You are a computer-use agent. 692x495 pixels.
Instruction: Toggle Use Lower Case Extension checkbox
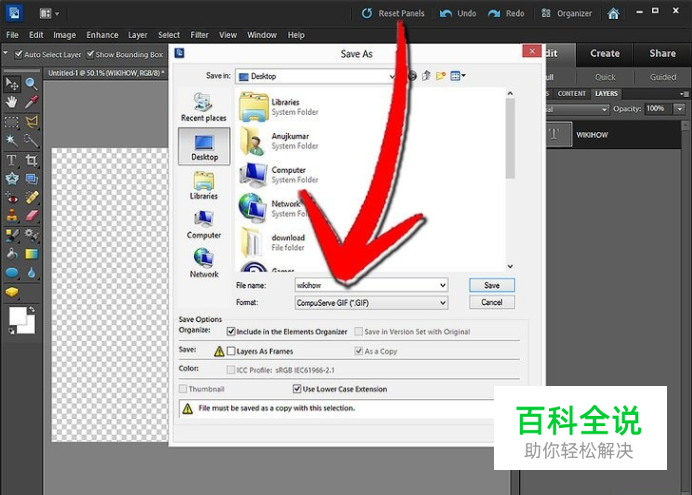point(297,389)
